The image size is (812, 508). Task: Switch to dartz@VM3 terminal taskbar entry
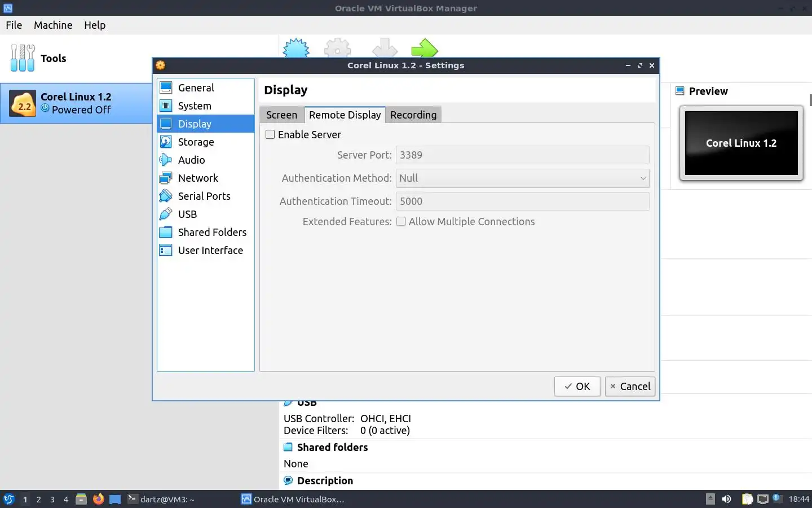pos(161,499)
